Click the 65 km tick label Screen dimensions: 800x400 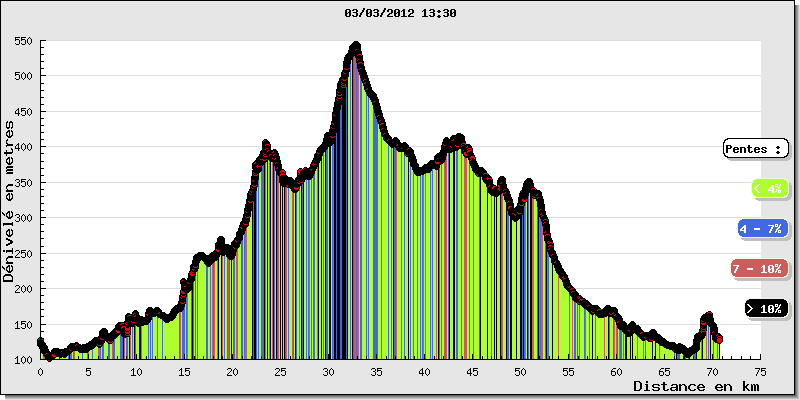click(664, 371)
